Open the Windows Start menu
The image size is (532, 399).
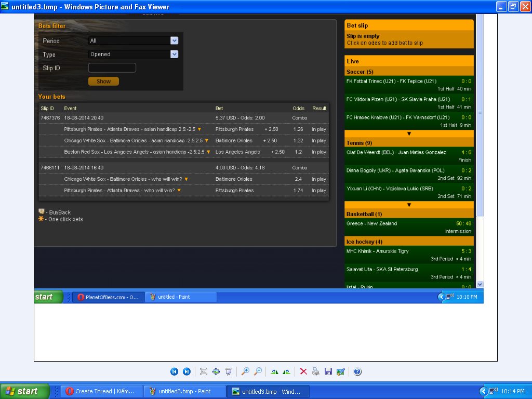point(25,391)
